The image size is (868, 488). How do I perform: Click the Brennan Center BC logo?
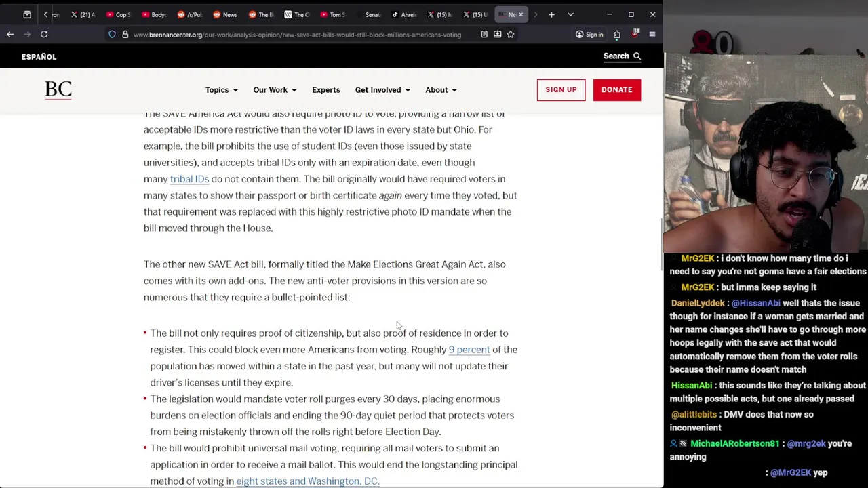pyautogui.click(x=58, y=89)
